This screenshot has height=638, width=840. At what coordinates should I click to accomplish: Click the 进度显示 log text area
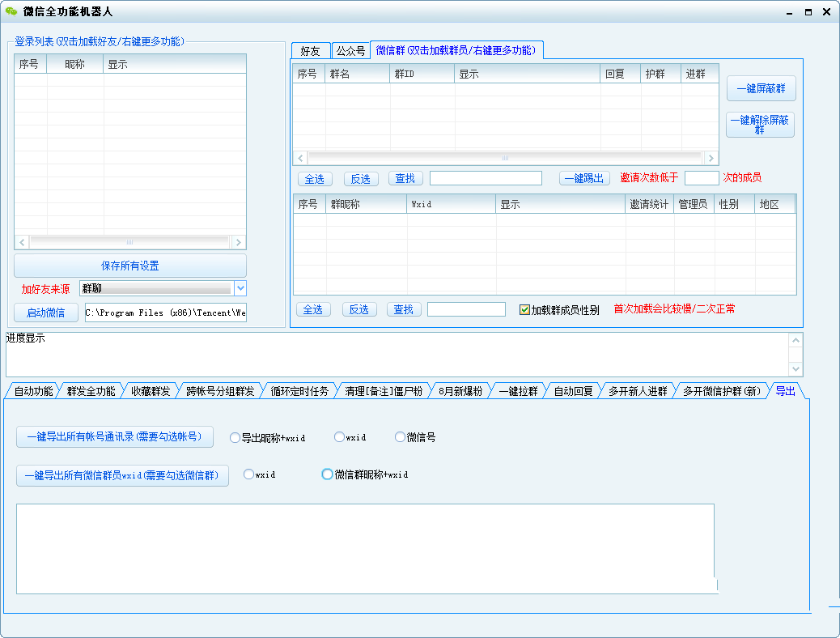[x=397, y=355]
